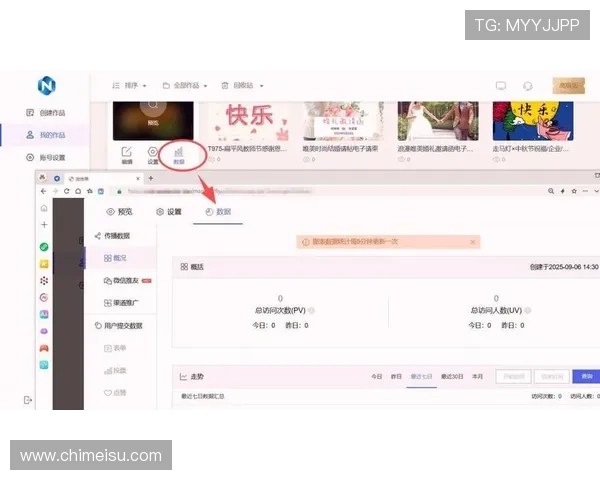Switch to the 预览 tab
Screen dimensions: 600x480
coord(119,212)
